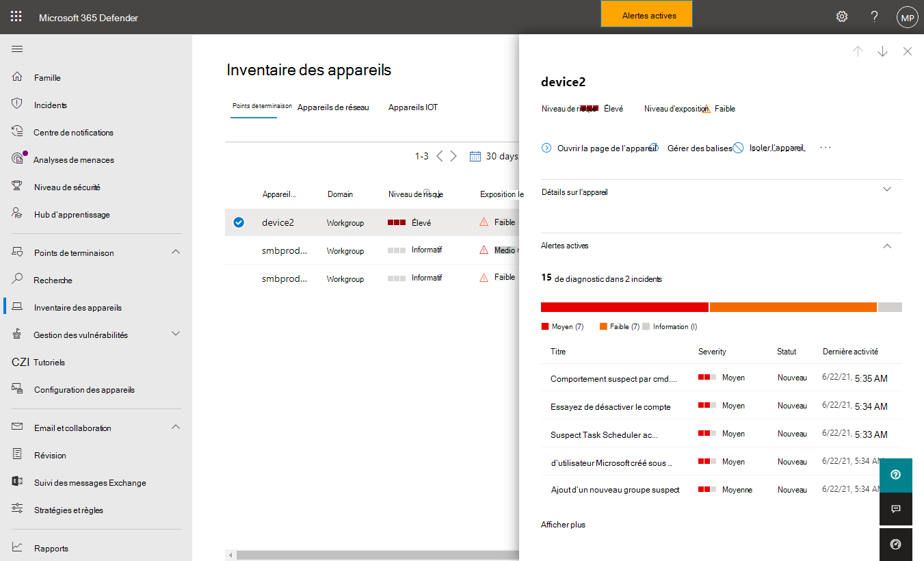Click the Moyen (7) legend label
Viewport: 924px width, 561px height.
(x=568, y=327)
